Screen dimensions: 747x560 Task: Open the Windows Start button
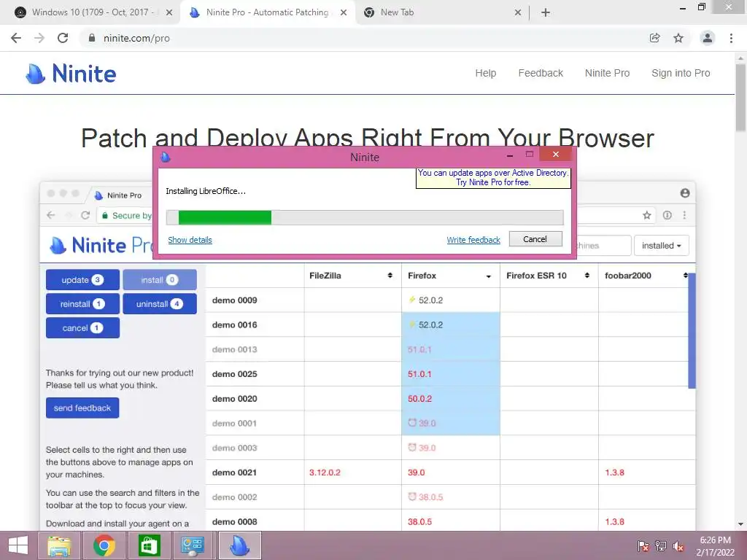(18, 545)
